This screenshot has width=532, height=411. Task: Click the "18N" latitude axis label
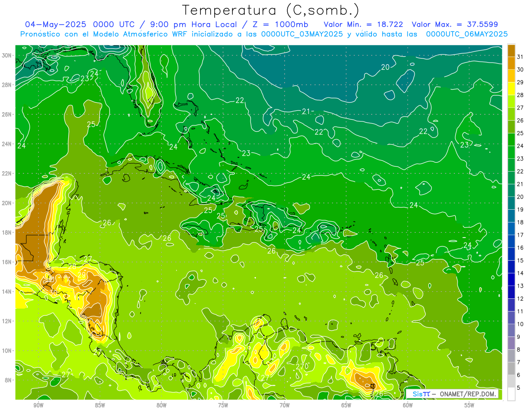click(x=6, y=232)
